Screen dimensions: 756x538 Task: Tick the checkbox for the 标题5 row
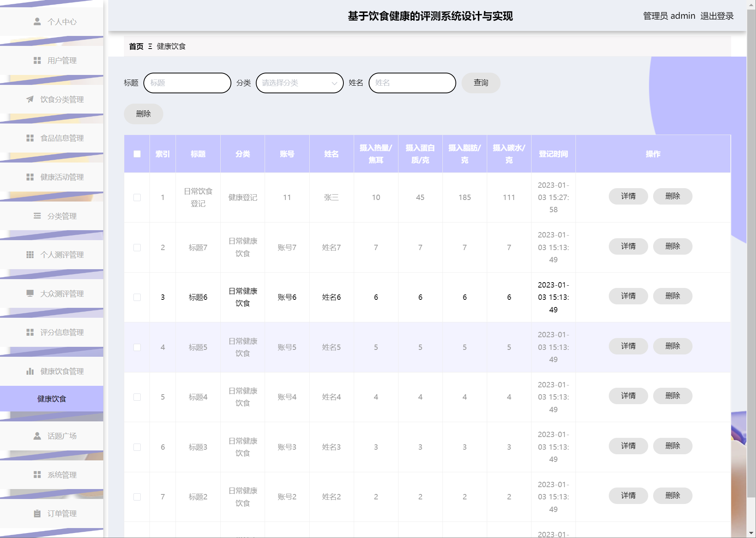coord(137,347)
